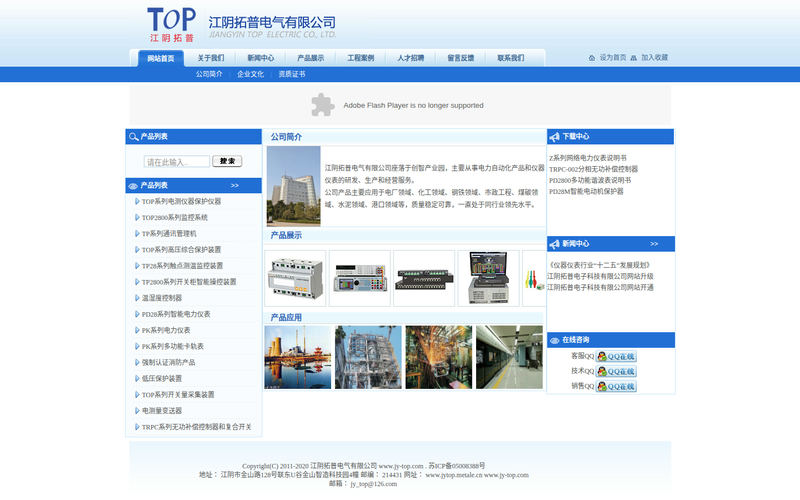Open 温湿度控制器 category
800x500 pixels.
click(x=162, y=298)
